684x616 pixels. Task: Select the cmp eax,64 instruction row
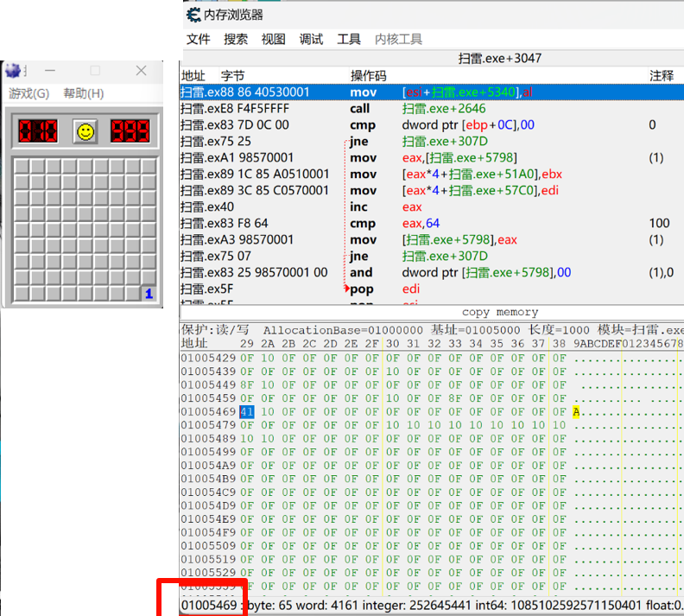[x=432, y=224]
